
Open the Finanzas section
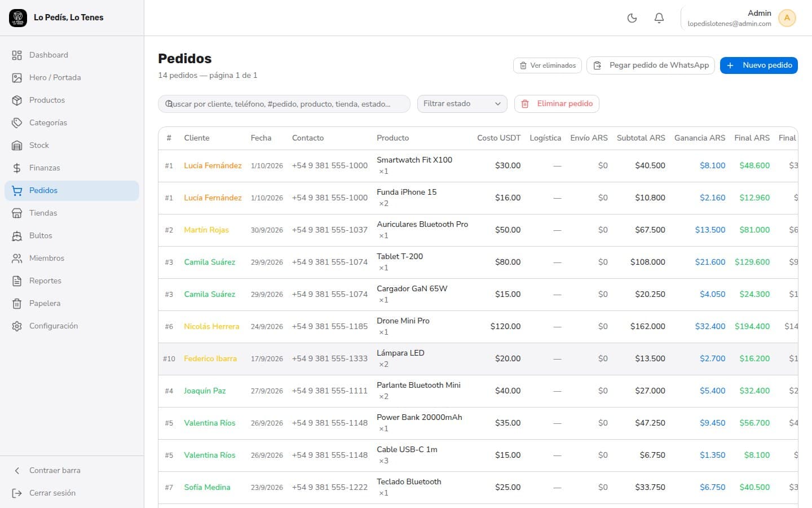(x=72, y=168)
